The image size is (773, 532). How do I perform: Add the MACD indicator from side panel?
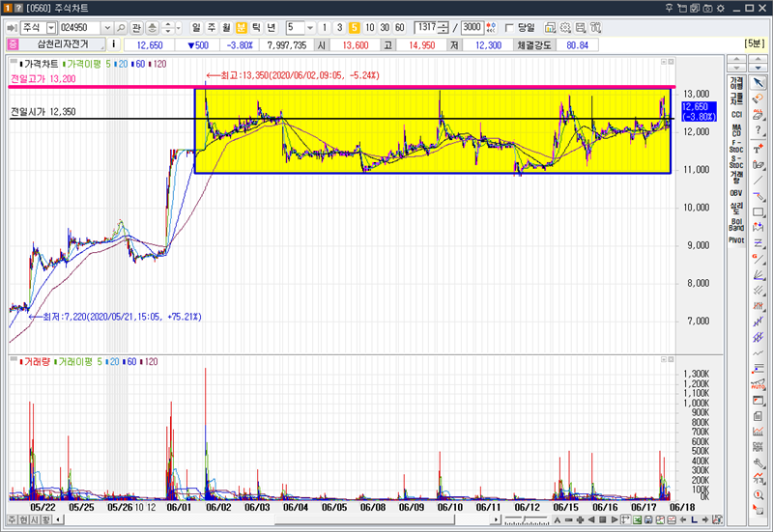736,130
